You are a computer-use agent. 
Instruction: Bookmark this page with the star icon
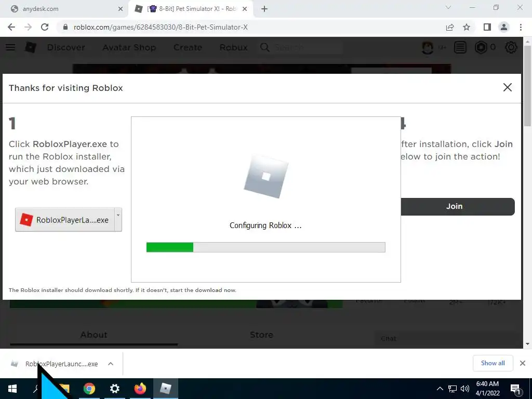(467, 27)
